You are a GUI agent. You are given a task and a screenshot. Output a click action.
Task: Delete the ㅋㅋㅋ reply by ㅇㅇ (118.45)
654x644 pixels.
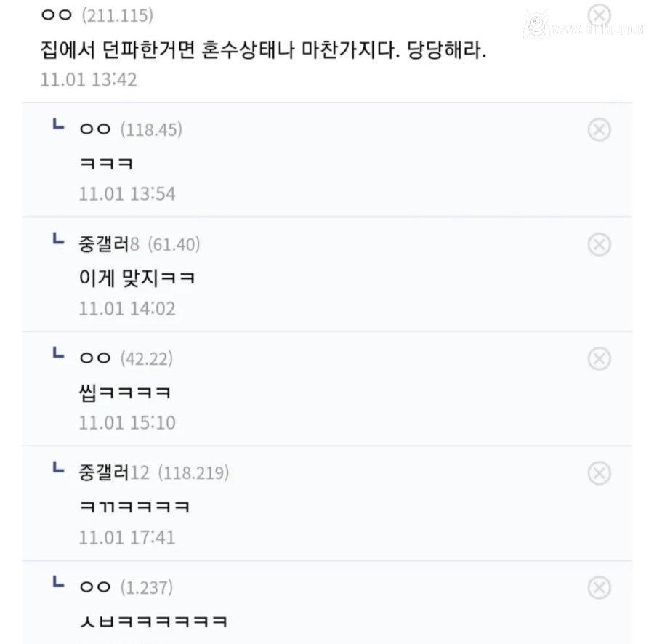click(x=598, y=130)
